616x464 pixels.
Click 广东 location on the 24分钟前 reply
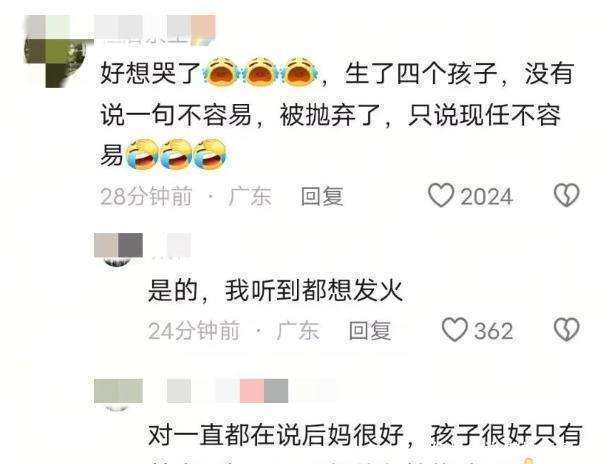tap(297, 330)
